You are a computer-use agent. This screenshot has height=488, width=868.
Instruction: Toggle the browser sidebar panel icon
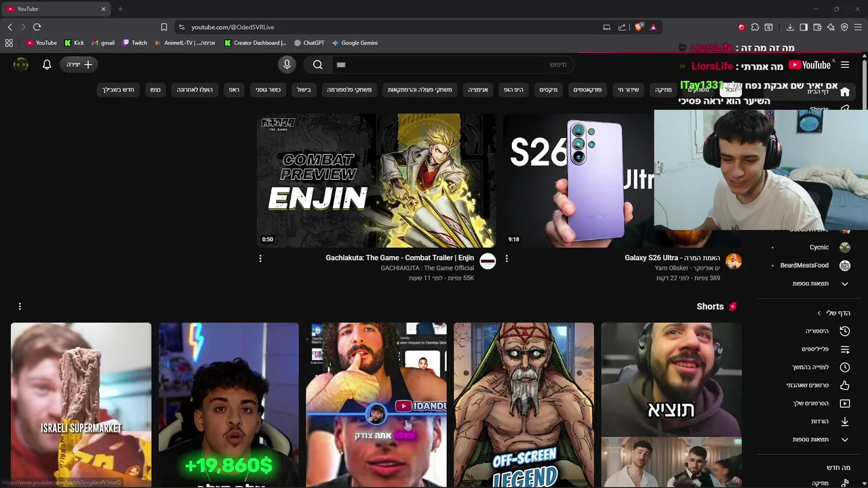tap(804, 27)
